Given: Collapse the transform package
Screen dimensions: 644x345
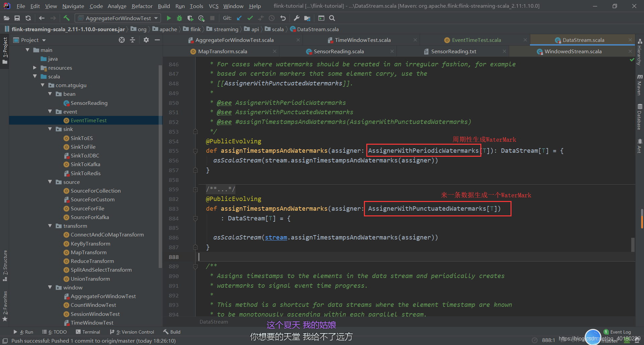Looking at the screenshot, I should [x=50, y=226].
